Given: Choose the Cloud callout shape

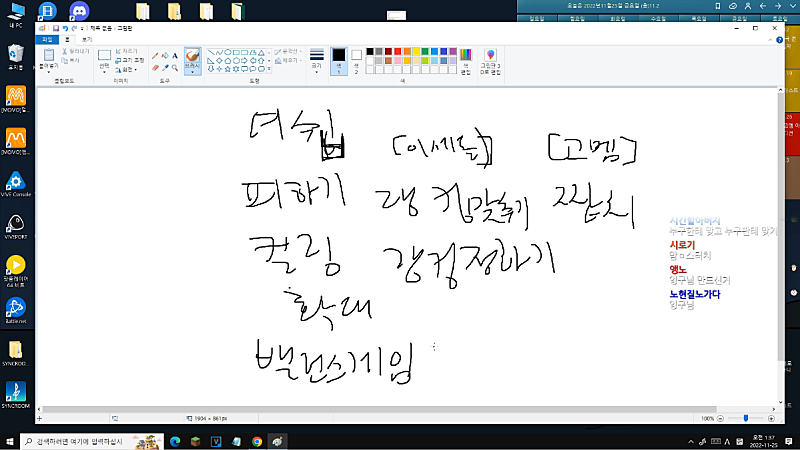Looking at the screenshot, I should point(261,69).
